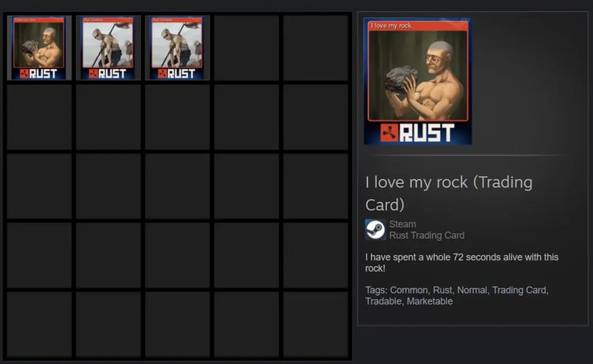593x364 pixels.
Task: Select the empty slot directly below the rock card
Action: [x=39, y=117]
